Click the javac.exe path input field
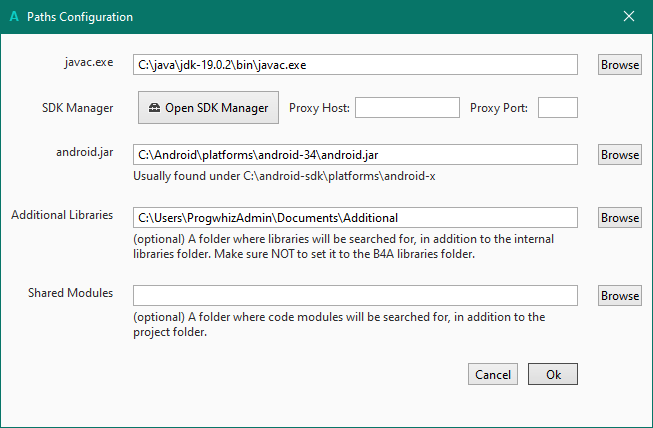 (x=355, y=64)
